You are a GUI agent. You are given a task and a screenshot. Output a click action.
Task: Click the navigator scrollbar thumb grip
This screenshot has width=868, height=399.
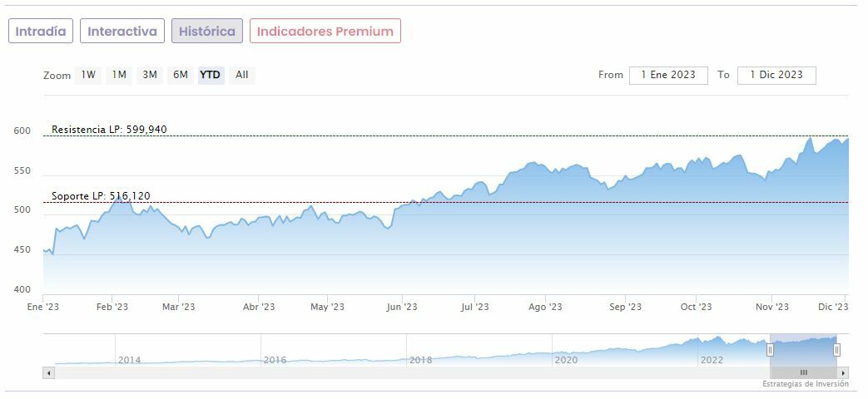803,372
